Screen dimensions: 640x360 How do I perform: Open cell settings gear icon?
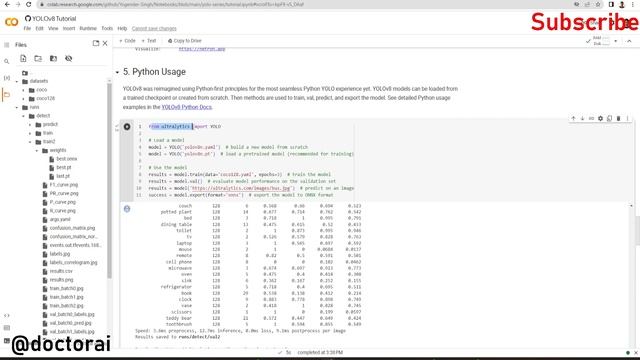[600, 118]
